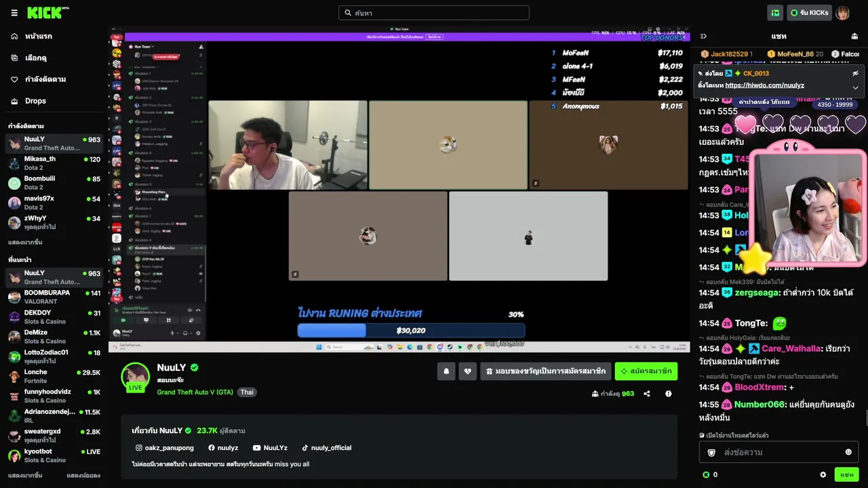Open NuuLY in the Recommended list
Viewport: 868px width, 488px height.
pyautogui.click(x=54, y=277)
